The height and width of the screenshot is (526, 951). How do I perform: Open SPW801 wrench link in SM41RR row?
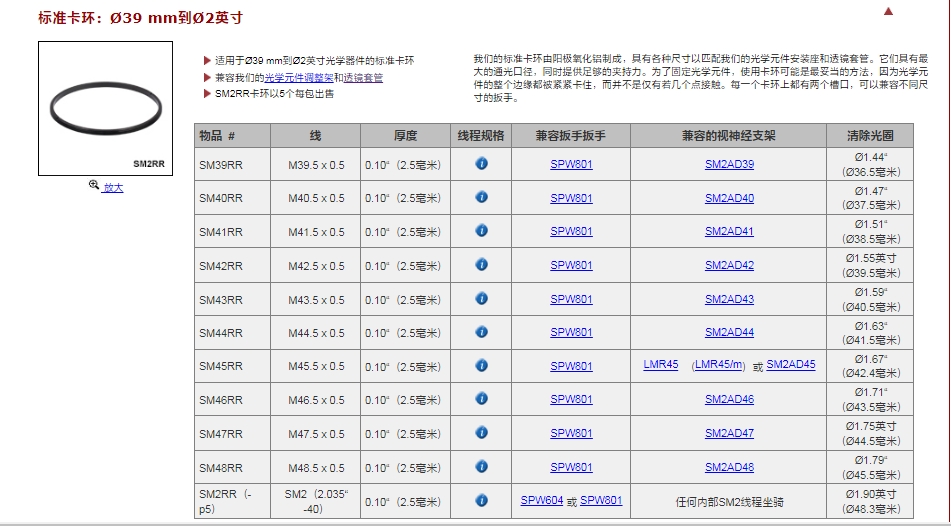pos(571,232)
